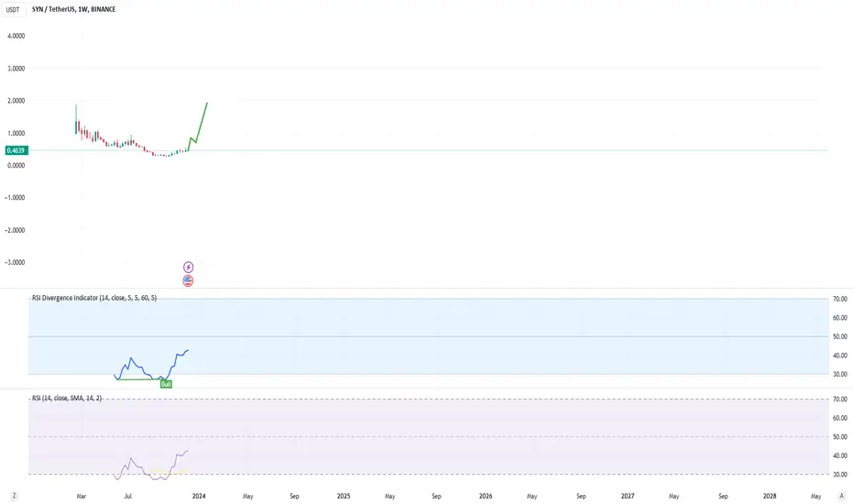The image size is (854, 504).
Task: Click the 2026 label on time axis
Action: coord(486,496)
